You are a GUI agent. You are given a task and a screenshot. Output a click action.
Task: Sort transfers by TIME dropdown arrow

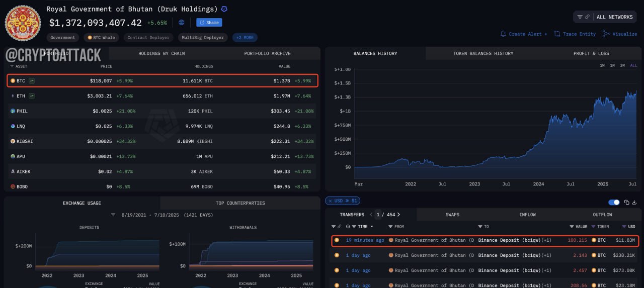pyautogui.click(x=372, y=227)
